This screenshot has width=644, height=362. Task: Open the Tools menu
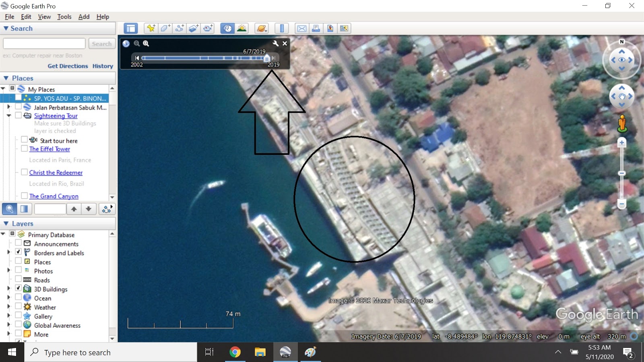point(64,16)
